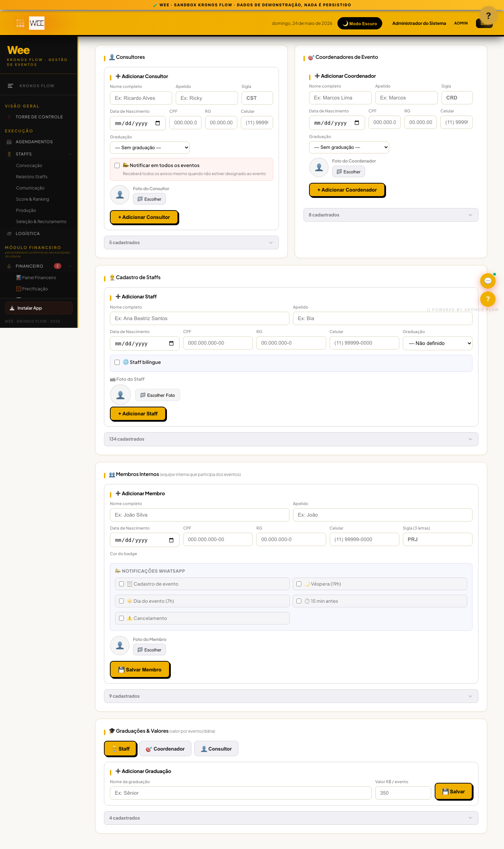Click the Financeiro notification badge showing 2

click(x=57, y=266)
